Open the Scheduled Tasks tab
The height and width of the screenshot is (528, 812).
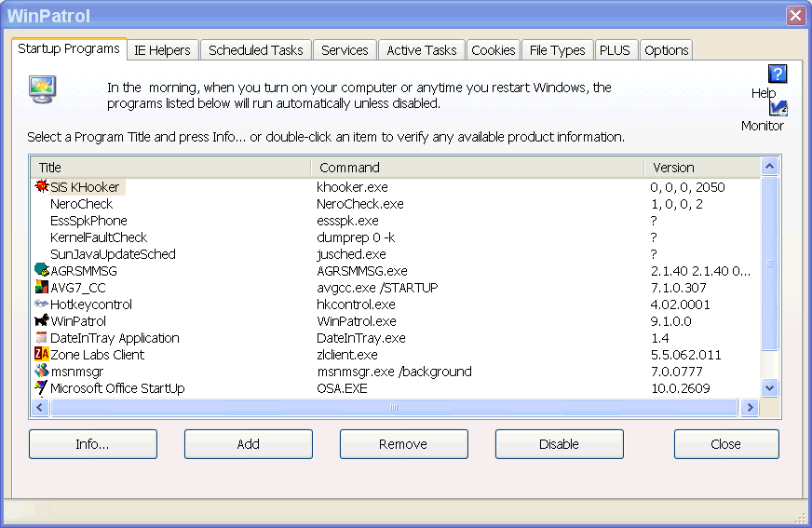256,50
